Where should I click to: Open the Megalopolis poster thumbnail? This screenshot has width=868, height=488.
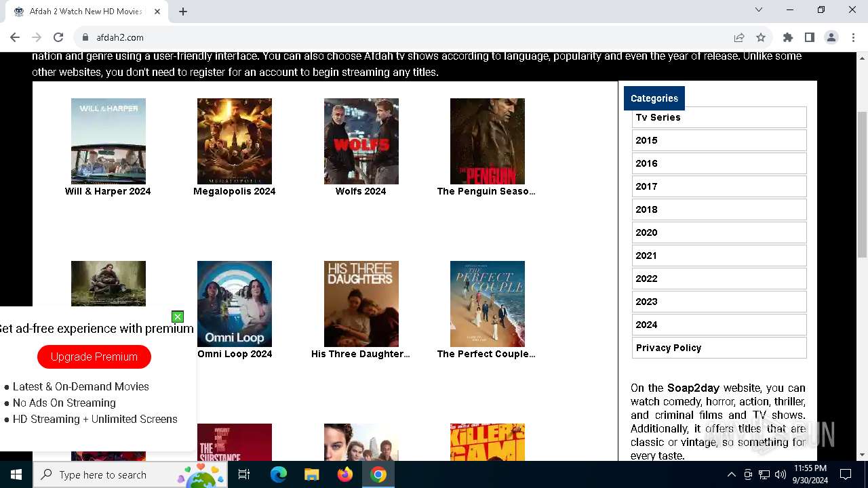coord(235,141)
